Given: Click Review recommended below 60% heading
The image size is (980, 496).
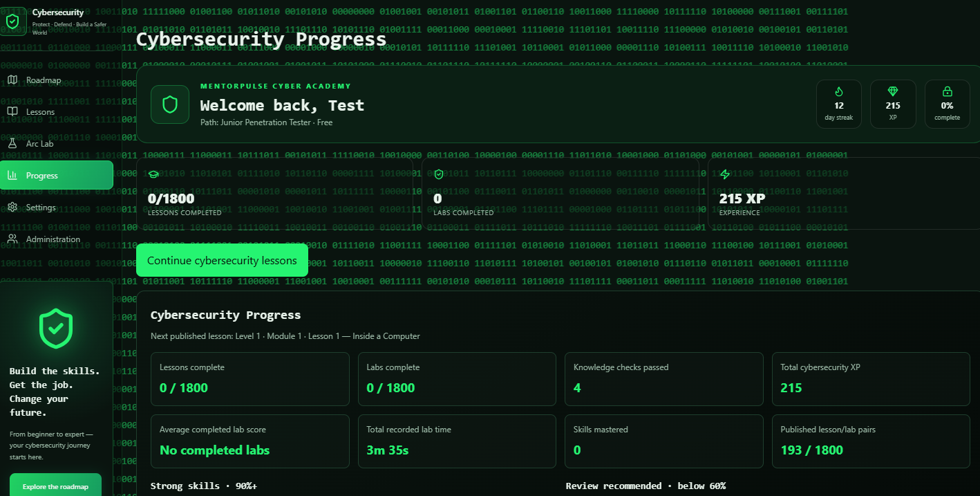Looking at the screenshot, I should click(646, 486).
